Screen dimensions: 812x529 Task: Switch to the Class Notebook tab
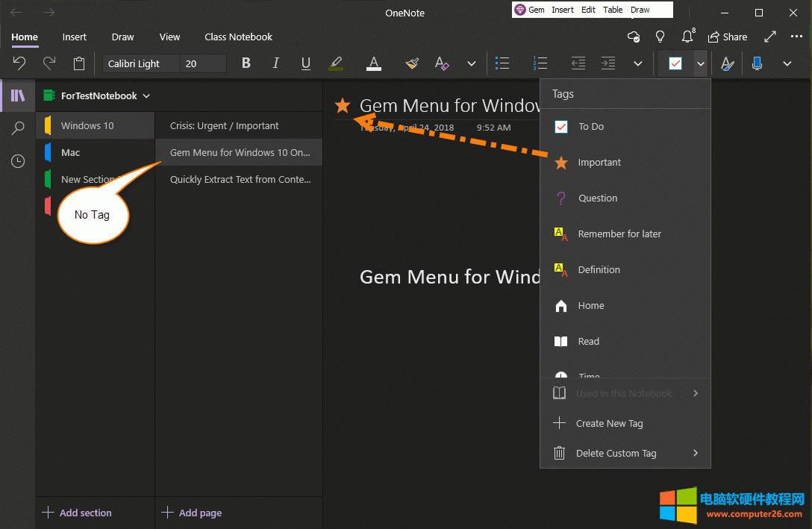pyautogui.click(x=238, y=37)
